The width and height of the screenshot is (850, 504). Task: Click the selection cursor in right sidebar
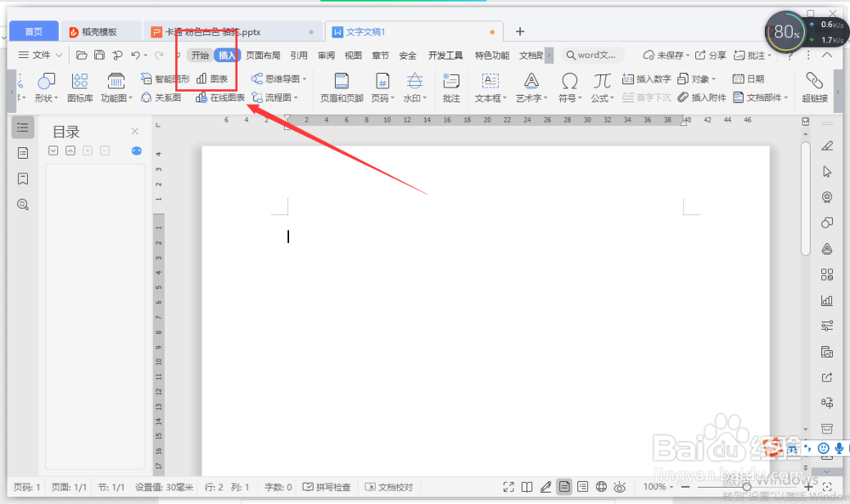(x=827, y=172)
